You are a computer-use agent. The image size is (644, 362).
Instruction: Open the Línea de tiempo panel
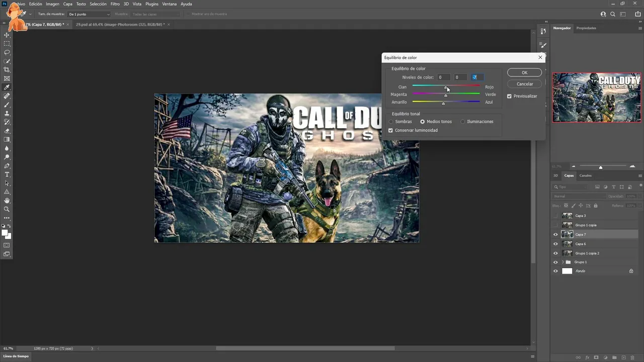(17, 356)
